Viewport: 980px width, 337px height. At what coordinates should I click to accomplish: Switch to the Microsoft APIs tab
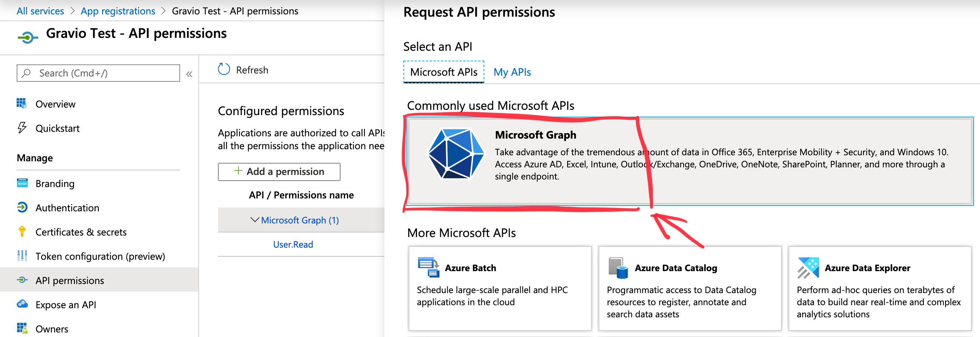(x=443, y=72)
